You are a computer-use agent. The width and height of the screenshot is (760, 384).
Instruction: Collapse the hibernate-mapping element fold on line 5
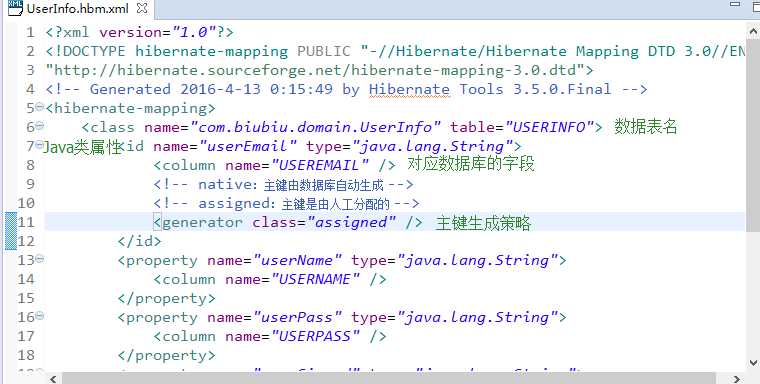40,107
